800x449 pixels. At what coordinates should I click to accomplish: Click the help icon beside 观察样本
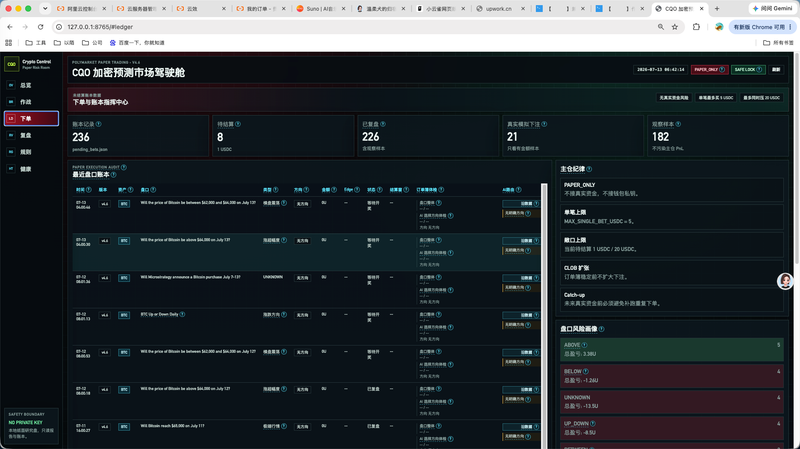[678, 124]
